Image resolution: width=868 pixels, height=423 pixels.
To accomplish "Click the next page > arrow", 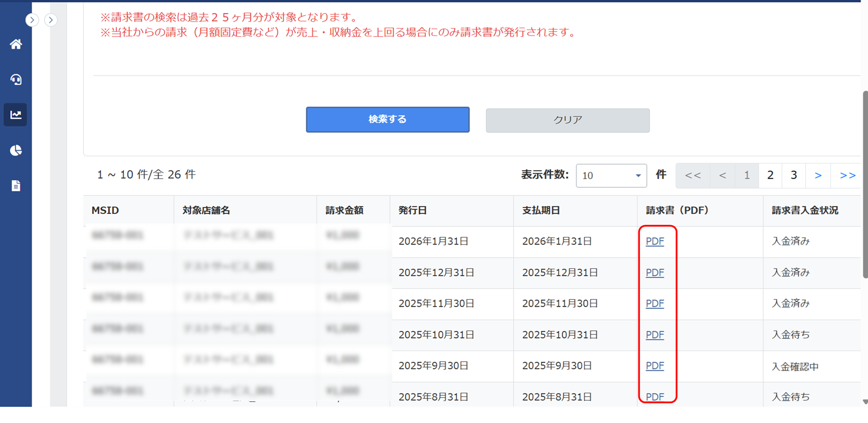I will point(818,175).
